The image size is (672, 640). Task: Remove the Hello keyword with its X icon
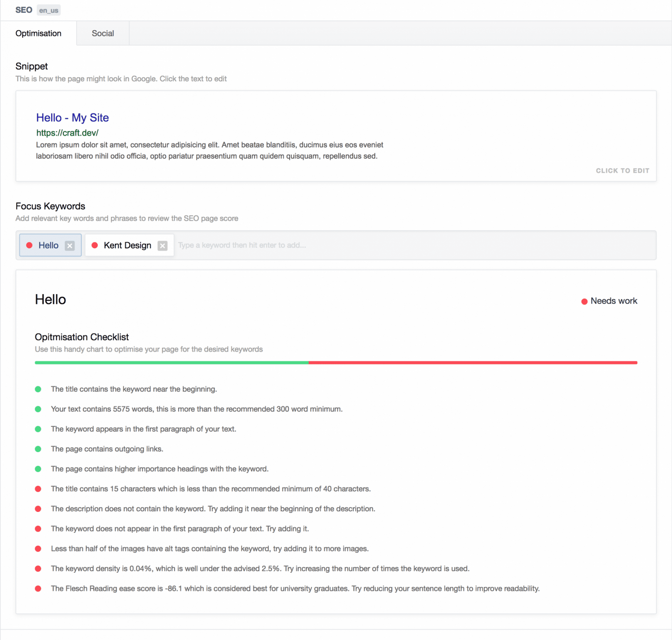pyautogui.click(x=70, y=246)
